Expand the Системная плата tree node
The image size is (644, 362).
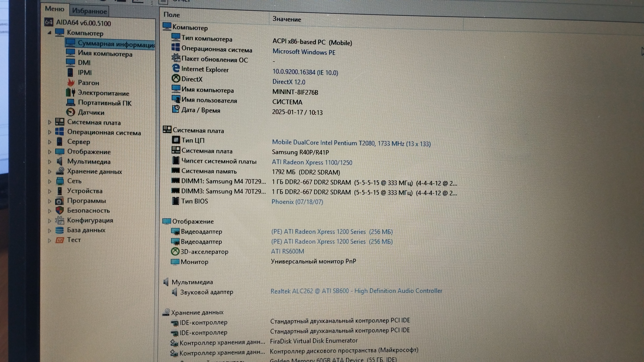click(50, 122)
